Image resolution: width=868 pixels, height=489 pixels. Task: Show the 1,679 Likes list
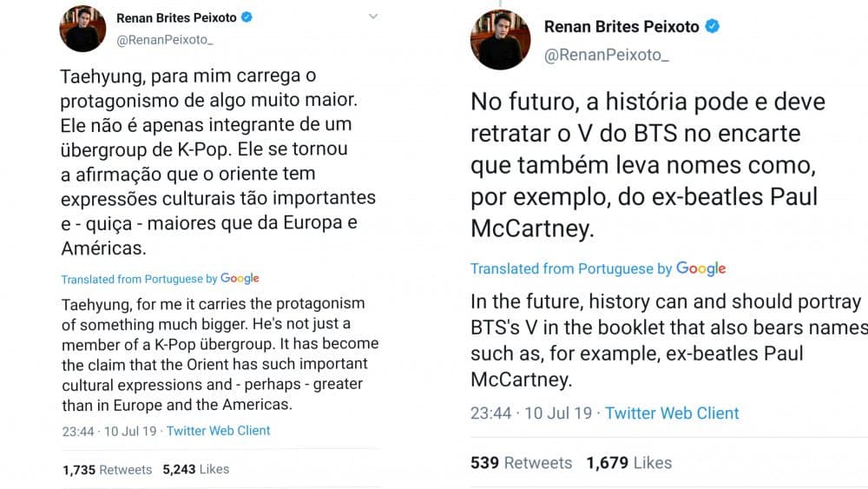pyautogui.click(x=628, y=463)
